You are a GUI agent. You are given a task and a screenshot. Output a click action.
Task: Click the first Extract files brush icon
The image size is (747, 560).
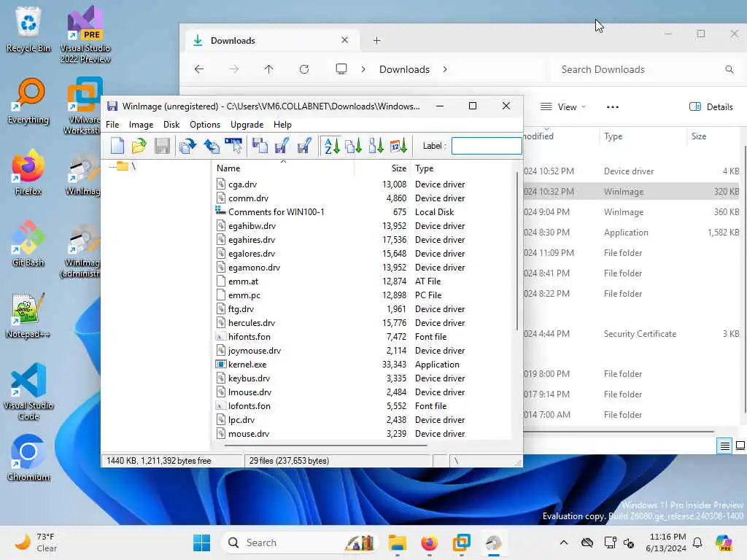[282, 146]
